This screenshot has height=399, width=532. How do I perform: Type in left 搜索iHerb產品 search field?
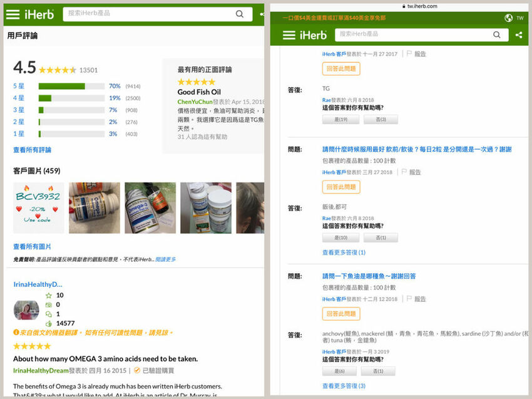pyautogui.click(x=147, y=14)
